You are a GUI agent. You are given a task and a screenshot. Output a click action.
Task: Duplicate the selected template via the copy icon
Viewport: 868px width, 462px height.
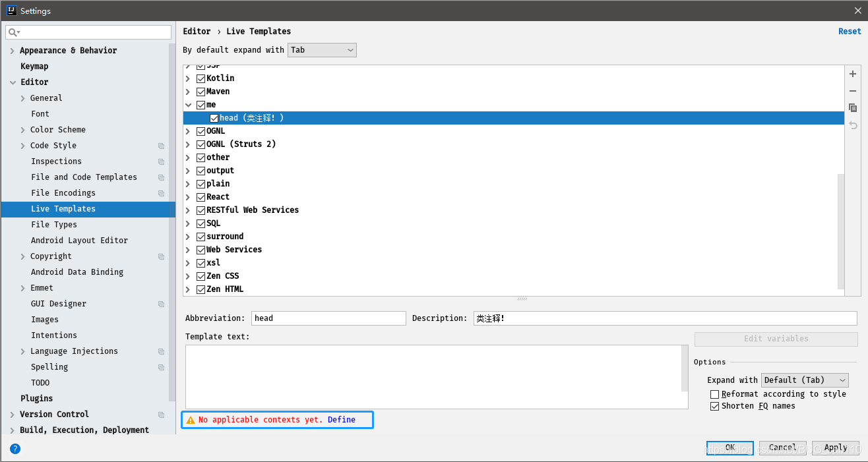click(853, 108)
